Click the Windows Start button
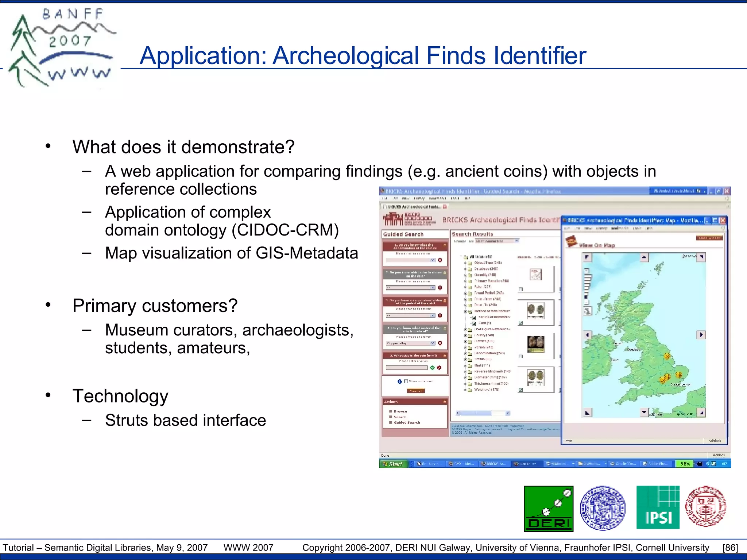747x560 pixels. [393, 463]
